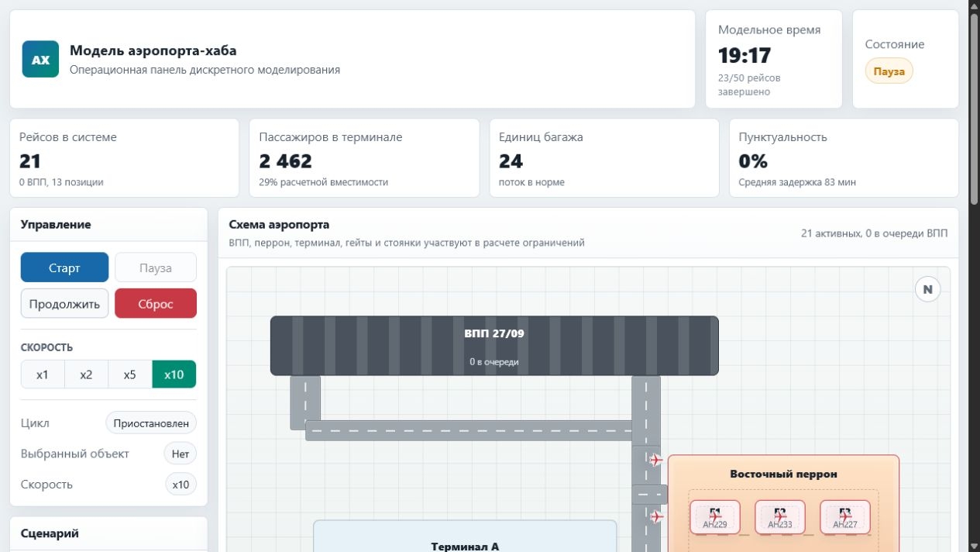Click the text 29% расчетной вместимости
This screenshot has width=980, height=552.
324,182
